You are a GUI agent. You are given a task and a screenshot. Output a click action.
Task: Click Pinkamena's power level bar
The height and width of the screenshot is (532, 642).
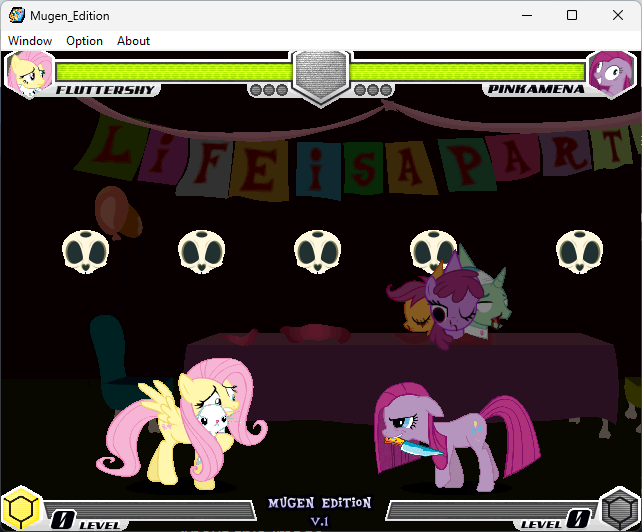pyautogui.click(x=492, y=510)
